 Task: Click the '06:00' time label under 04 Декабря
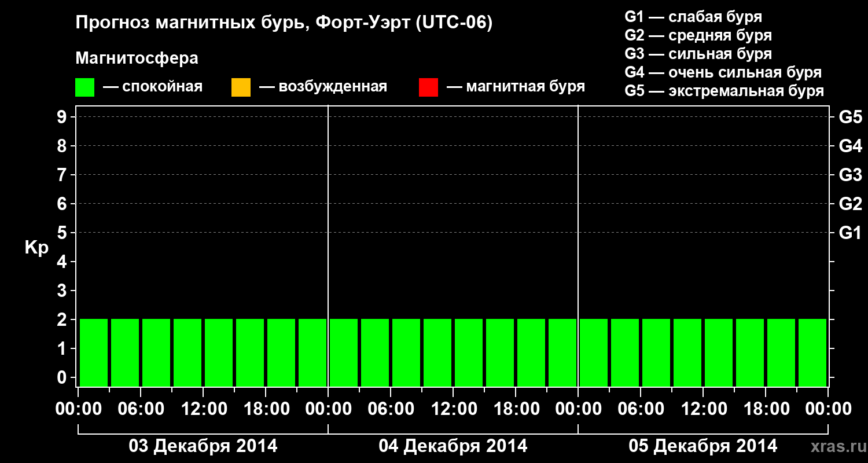(391, 409)
